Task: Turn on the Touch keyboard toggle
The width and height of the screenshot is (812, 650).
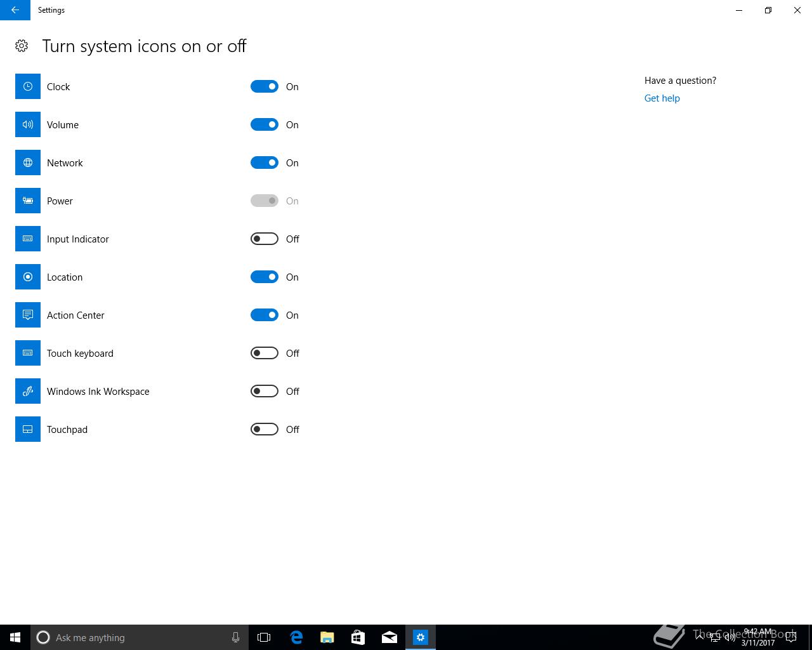Action: (265, 353)
